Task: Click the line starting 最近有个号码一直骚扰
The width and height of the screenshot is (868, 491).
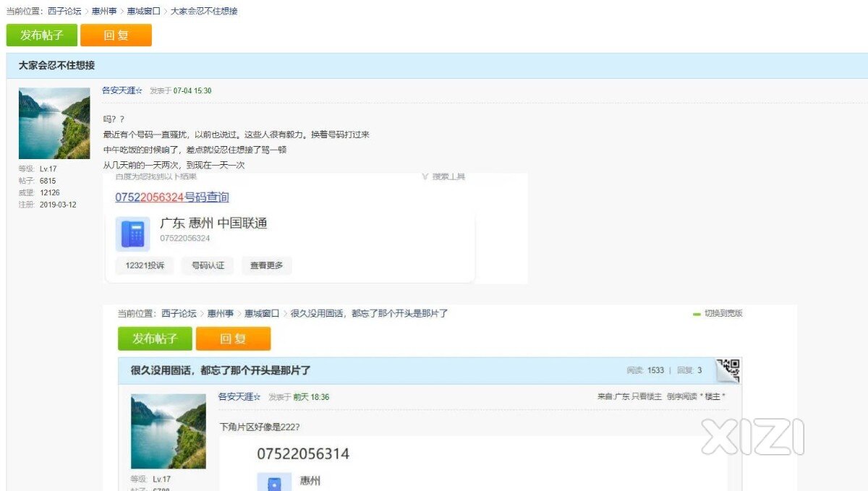Action: 237,135
